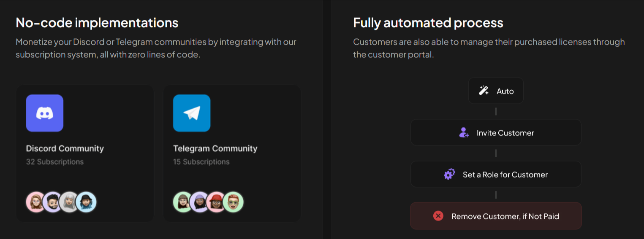Click Set a Role for Customer step
Screen dimensions: 644x239
coord(496,174)
